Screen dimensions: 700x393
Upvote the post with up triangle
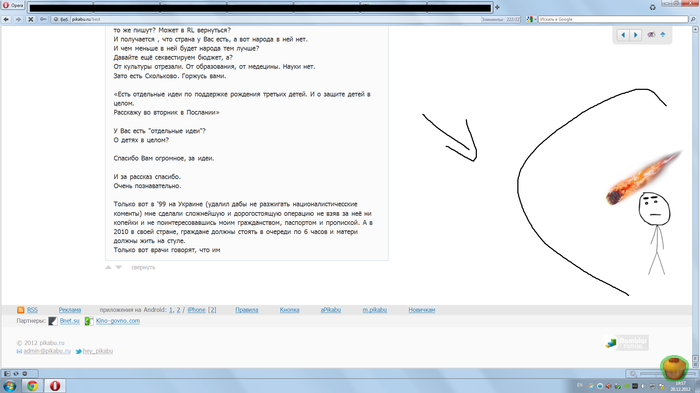click(x=108, y=268)
